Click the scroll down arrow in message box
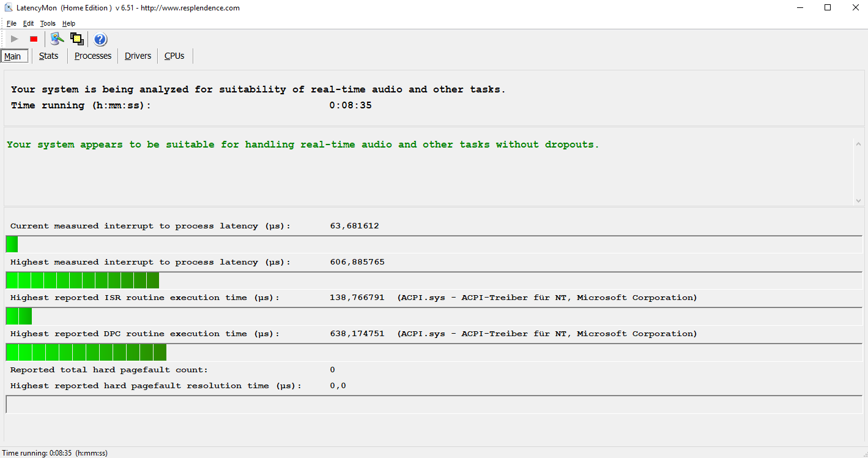Image resolution: width=868 pixels, height=458 pixels. (858, 200)
